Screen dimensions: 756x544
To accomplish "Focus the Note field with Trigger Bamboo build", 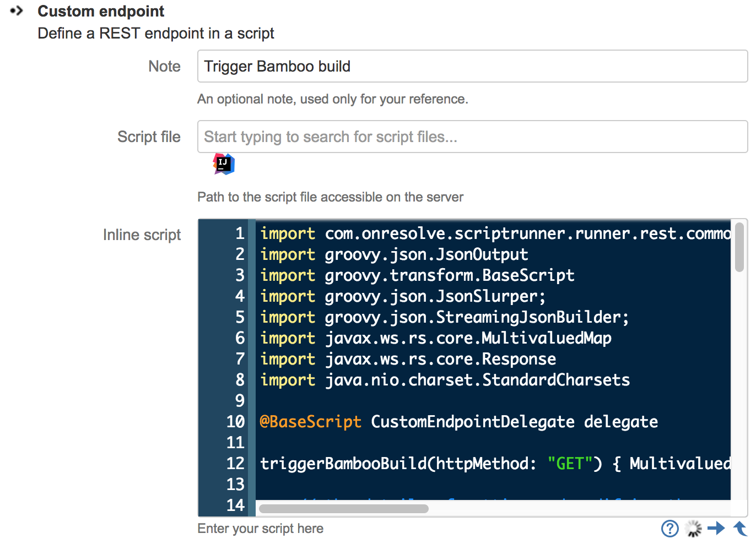I will [472, 66].
